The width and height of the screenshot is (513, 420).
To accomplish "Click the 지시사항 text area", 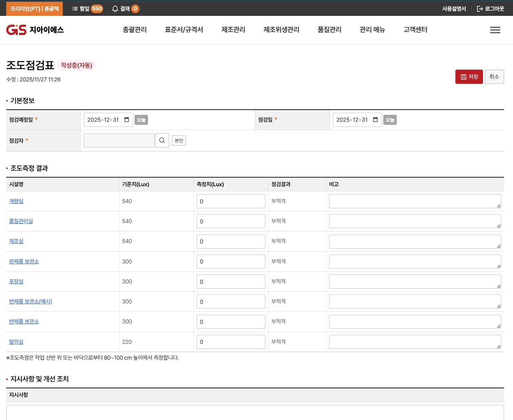I will pos(255,413).
